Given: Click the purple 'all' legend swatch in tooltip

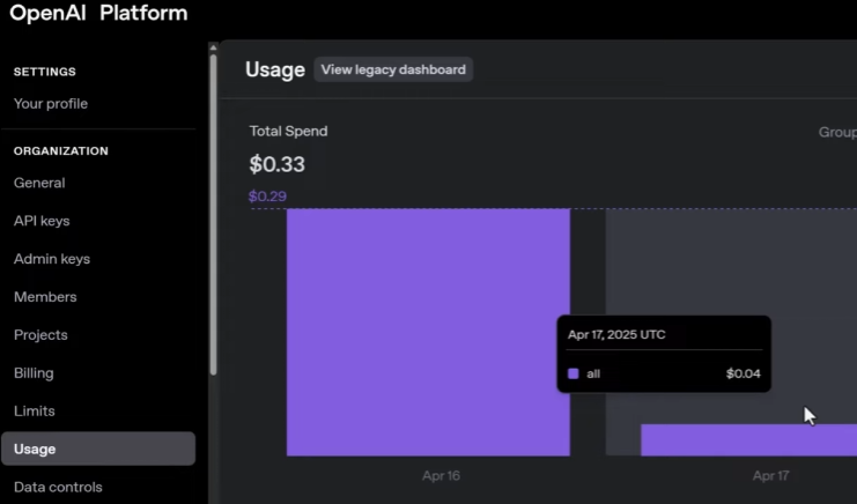Looking at the screenshot, I should point(573,373).
